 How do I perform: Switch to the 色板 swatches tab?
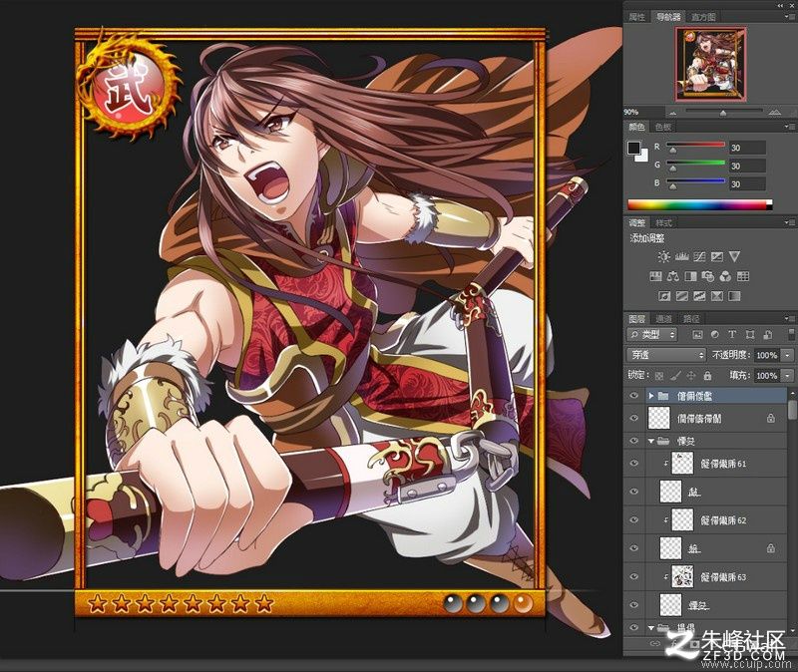coord(663,127)
